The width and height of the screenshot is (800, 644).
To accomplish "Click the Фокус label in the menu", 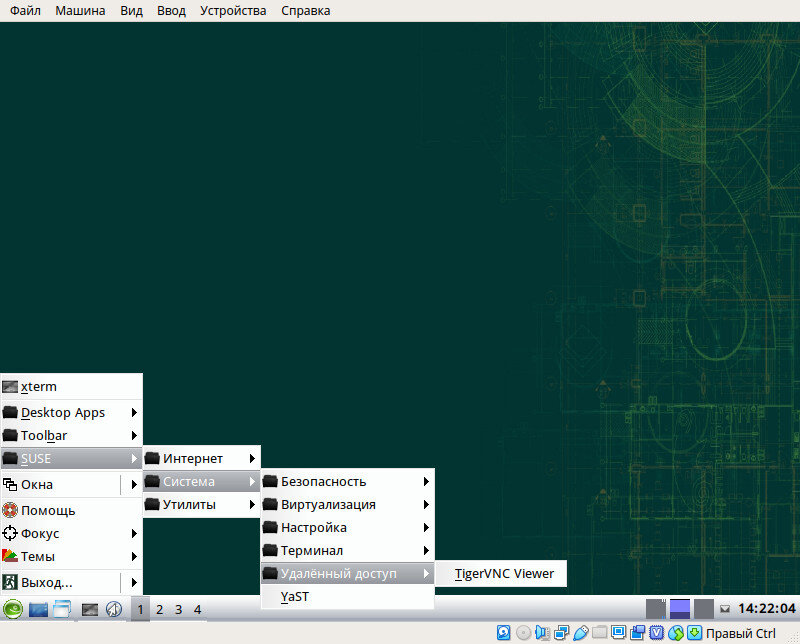I will (40, 533).
